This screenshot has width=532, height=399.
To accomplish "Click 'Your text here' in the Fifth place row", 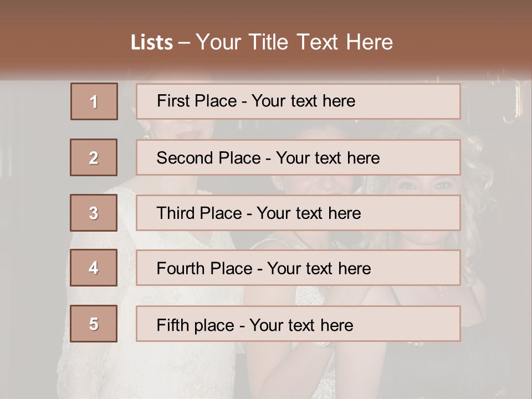I will [x=301, y=325].
